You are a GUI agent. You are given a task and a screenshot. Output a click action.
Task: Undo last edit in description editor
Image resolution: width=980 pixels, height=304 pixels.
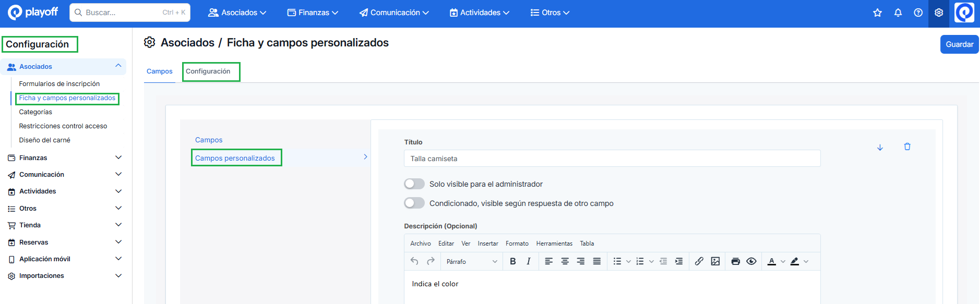point(414,261)
